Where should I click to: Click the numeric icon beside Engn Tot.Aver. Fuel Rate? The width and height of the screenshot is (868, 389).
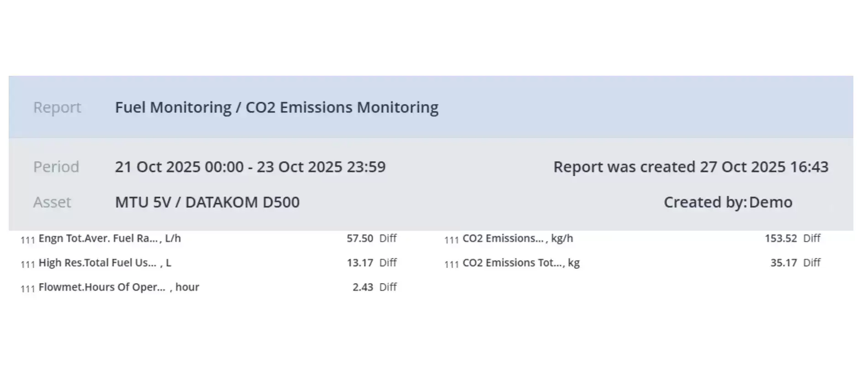pyautogui.click(x=27, y=240)
